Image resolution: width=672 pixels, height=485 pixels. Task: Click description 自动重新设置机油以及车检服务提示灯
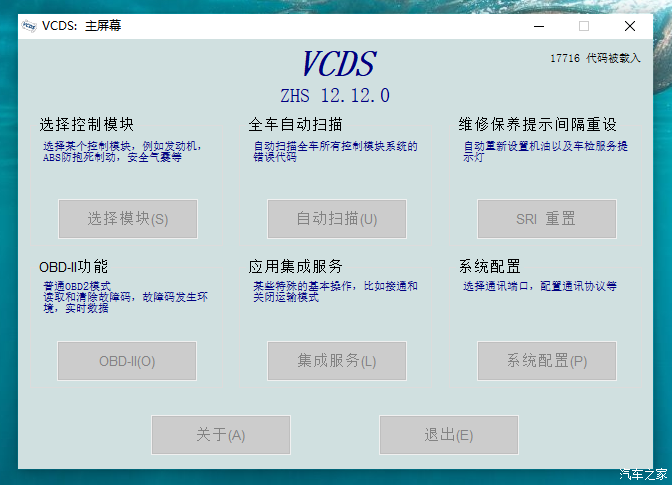[545, 152]
